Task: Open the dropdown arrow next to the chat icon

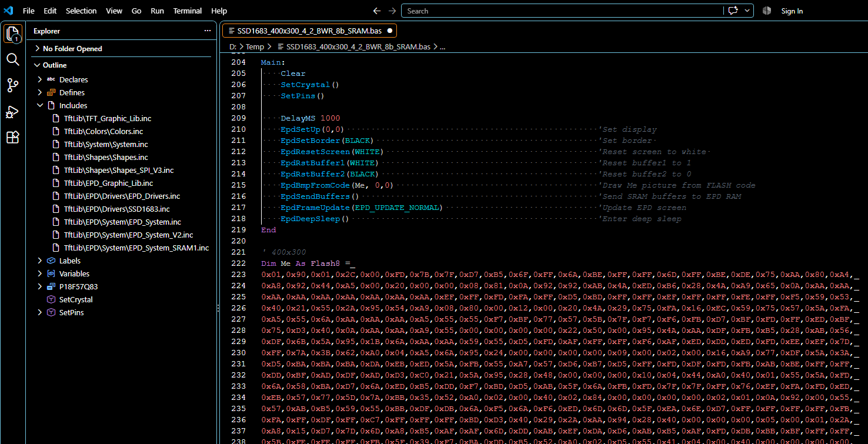Action: pos(747,11)
